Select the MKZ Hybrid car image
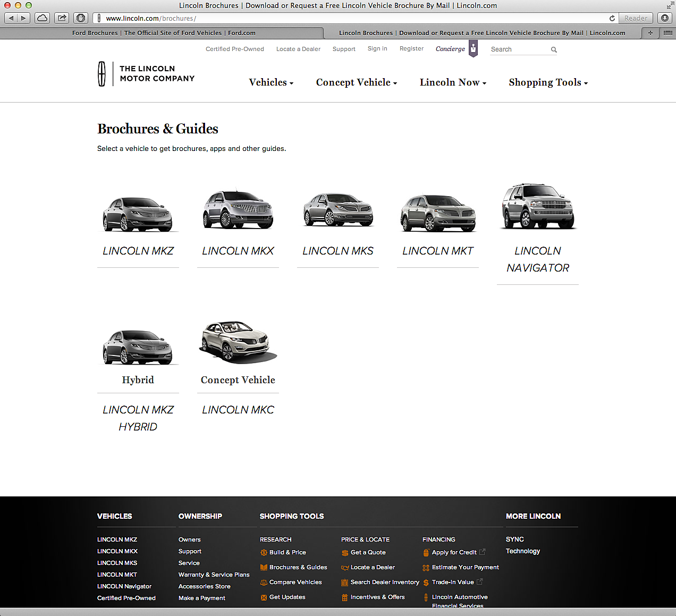The height and width of the screenshot is (616, 676). [x=138, y=347]
